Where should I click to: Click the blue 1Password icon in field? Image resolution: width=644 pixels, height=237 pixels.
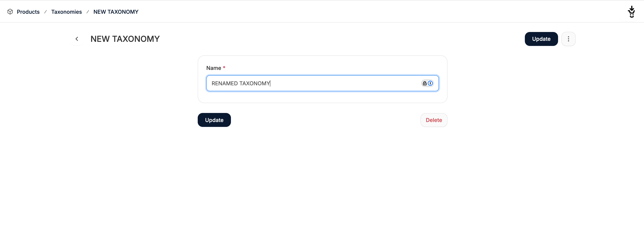(430, 83)
